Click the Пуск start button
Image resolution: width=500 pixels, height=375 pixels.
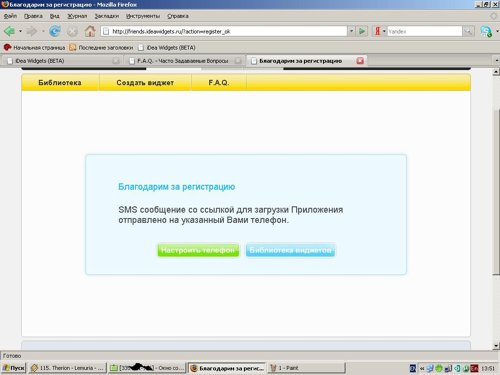tap(14, 368)
